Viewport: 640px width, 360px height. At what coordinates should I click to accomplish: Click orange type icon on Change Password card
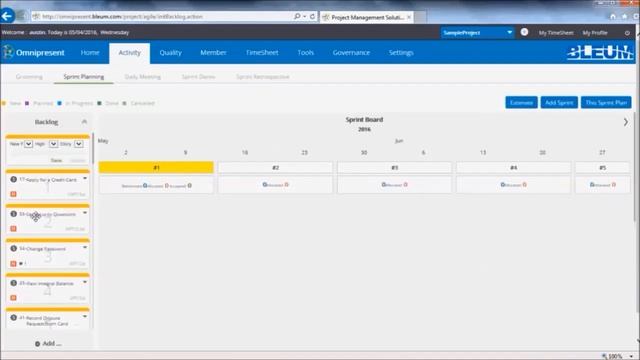click(13, 264)
